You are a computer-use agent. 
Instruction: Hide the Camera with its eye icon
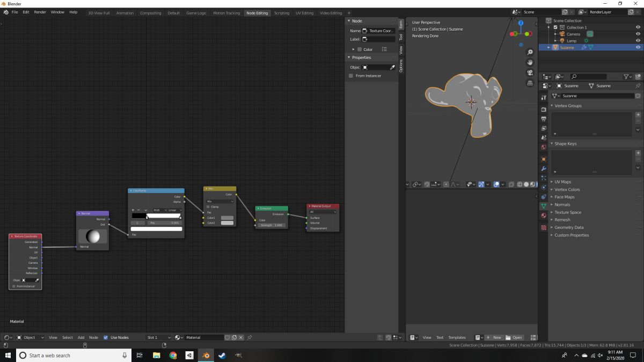(x=638, y=34)
